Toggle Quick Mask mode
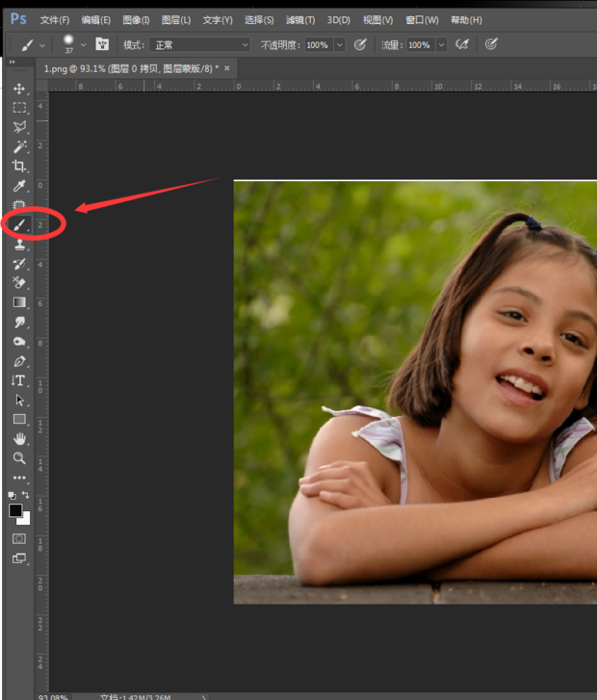 click(19, 538)
